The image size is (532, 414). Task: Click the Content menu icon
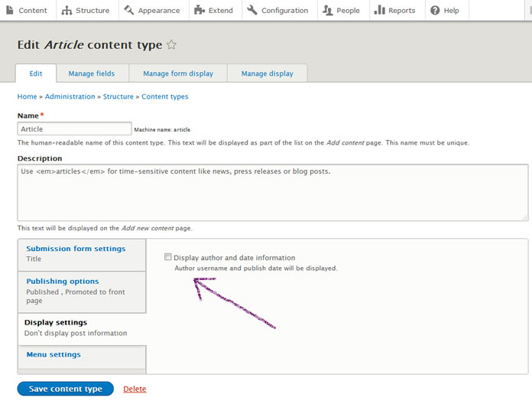coord(9,11)
